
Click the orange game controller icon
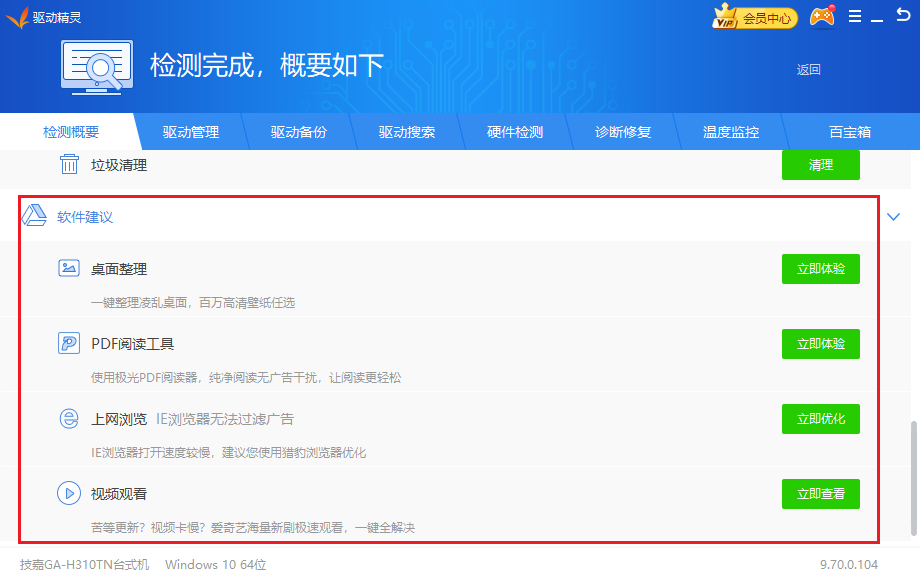pos(822,17)
